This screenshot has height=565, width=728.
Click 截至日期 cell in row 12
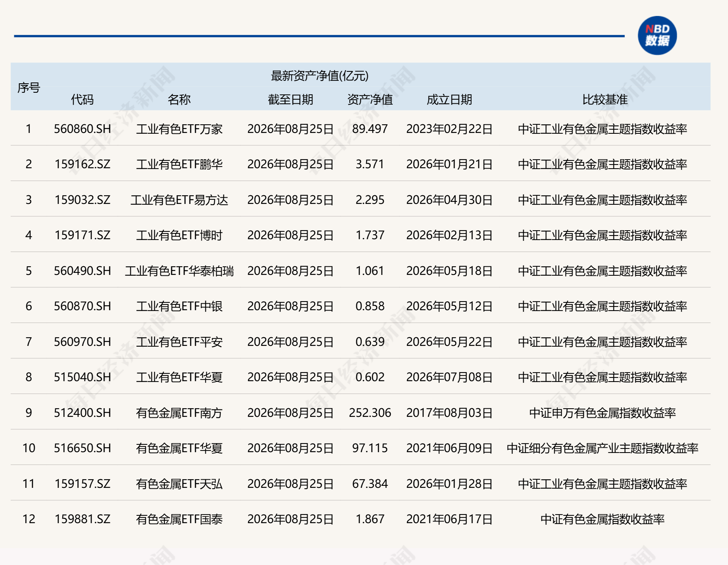(x=290, y=519)
